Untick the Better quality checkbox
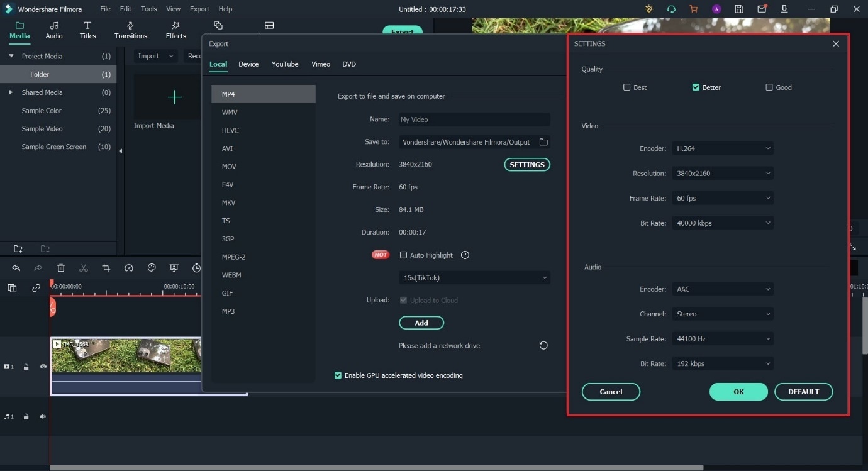The height and width of the screenshot is (471, 868). [x=696, y=87]
